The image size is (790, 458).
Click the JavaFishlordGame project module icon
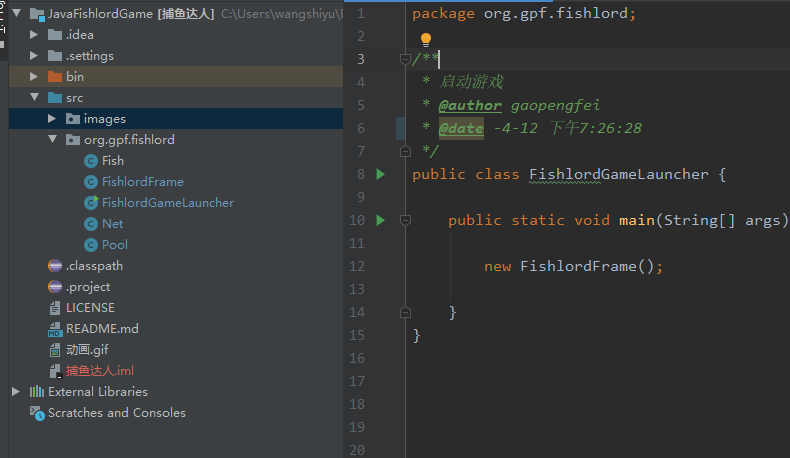(x=37, y=14)
